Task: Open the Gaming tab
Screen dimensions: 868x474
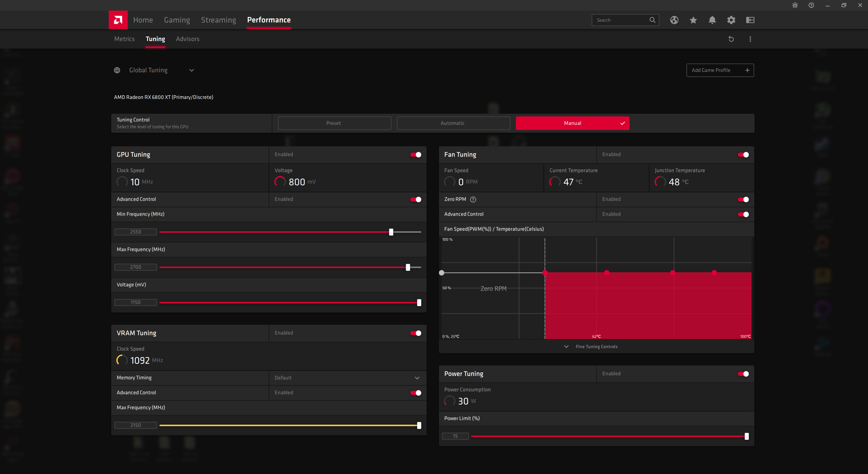Action: [177, 20]
